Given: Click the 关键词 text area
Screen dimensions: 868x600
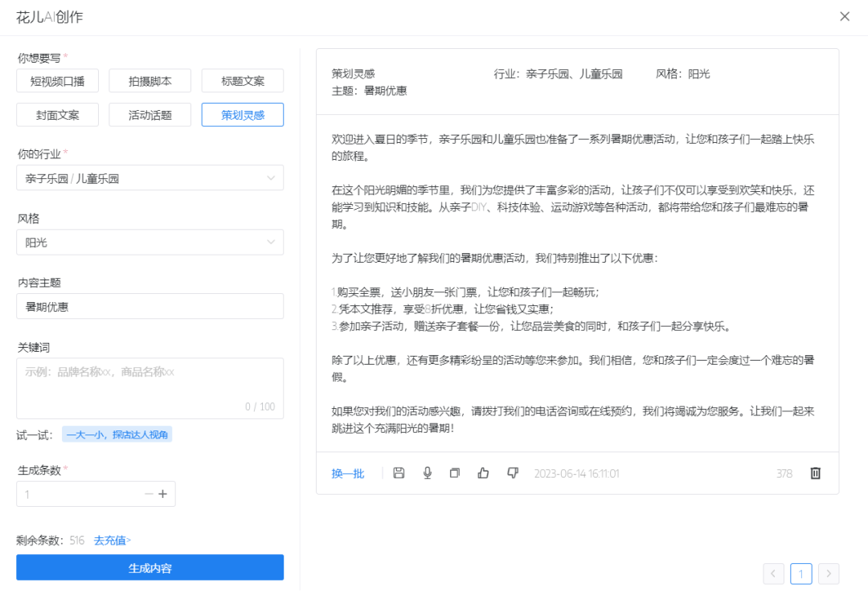Looking at the screenshot, I should 150,388.
